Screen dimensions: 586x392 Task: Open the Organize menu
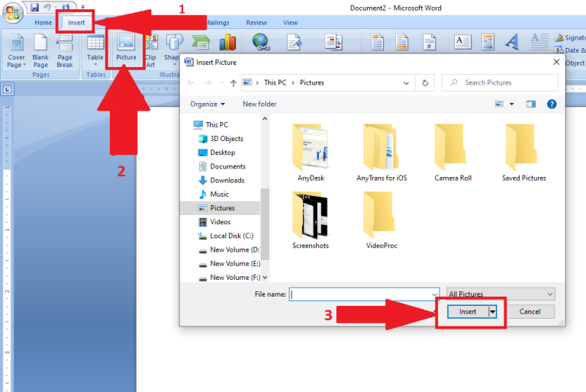208,104
